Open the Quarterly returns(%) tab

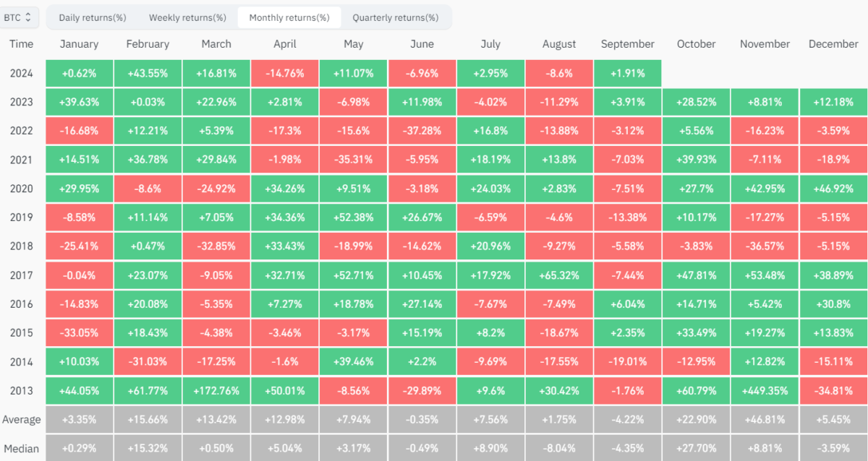[395, 17]
